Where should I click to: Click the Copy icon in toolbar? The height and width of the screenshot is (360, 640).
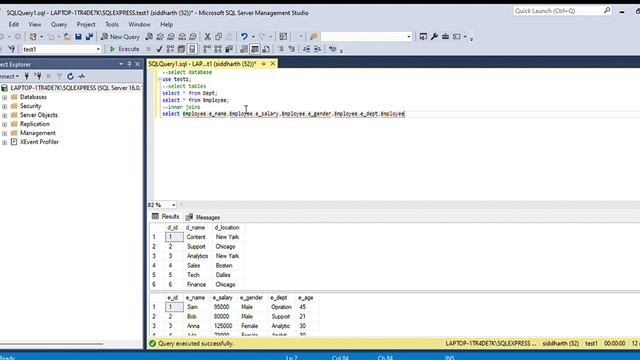pyautogui.click(x=218, y=37)
